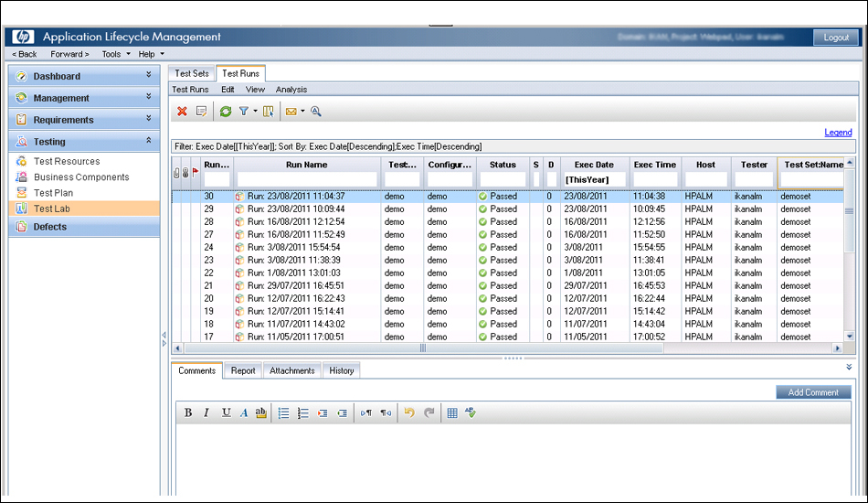
Task: Click the Undo arrow icon
Action: click(x=409, y=412)
